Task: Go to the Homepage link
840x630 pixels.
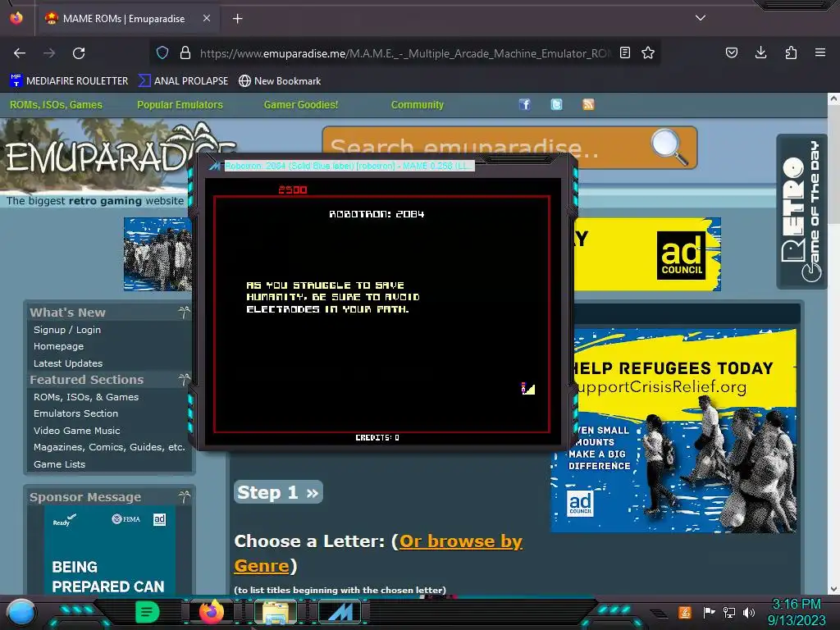Action: pyautogui.click(x=58, y=347)
